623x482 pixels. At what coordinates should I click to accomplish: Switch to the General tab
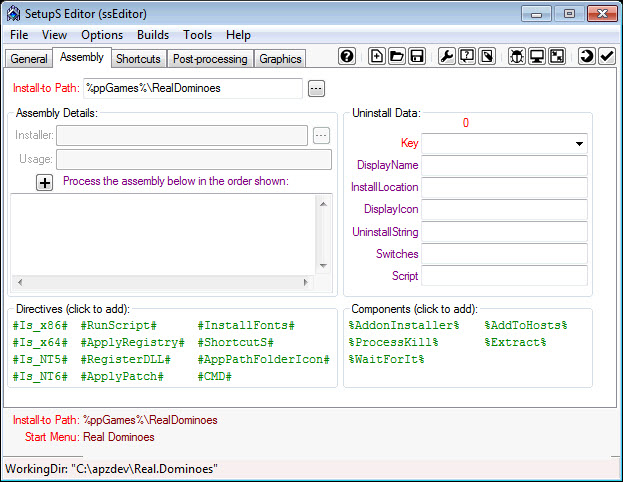[29, 59]
